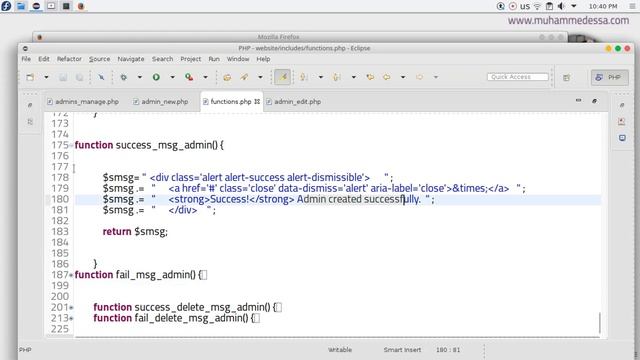Click the 10:40 PM clock
Viewport: 640px width, 360px height.
coord(603,7)
